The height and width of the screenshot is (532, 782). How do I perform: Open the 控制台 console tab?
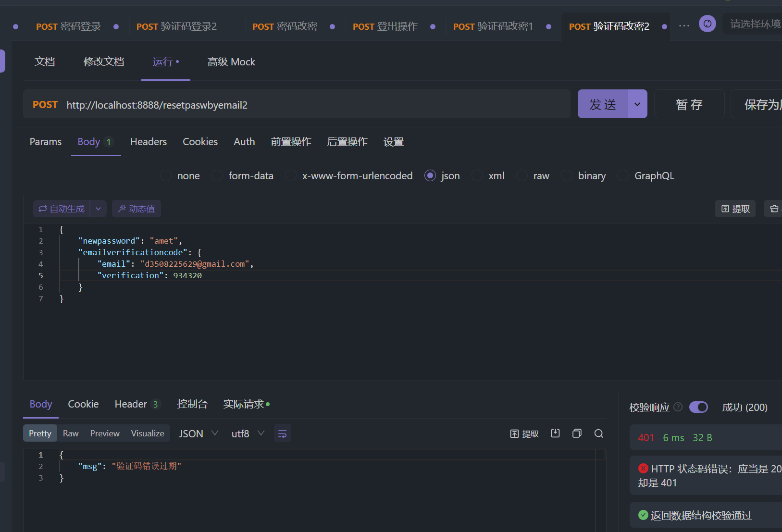tap(192, 404)
